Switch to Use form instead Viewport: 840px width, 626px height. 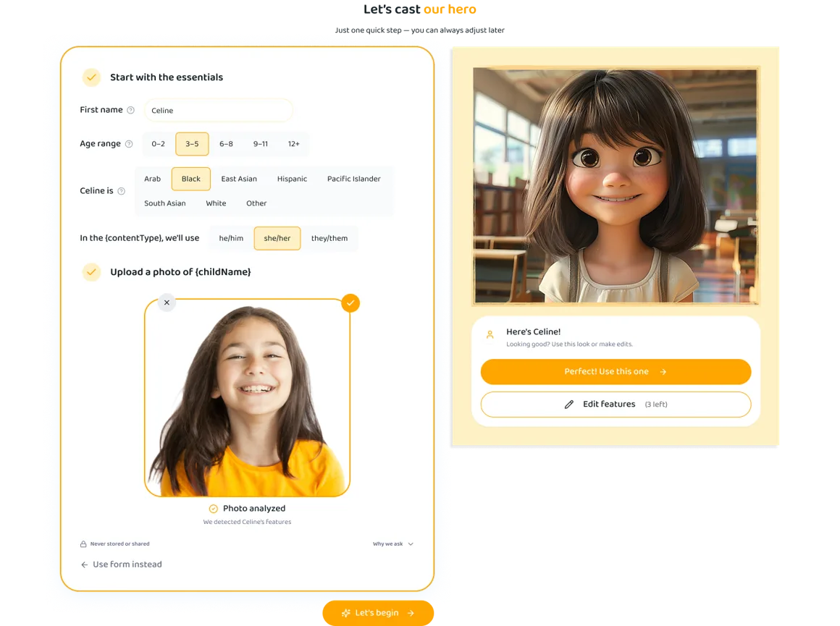(x=121, y=564)
